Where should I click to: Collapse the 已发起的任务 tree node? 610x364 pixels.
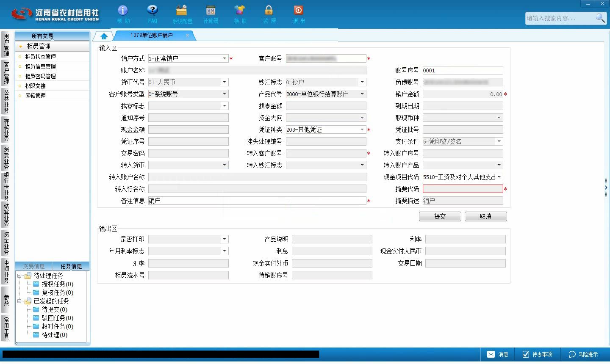[19, 301]
